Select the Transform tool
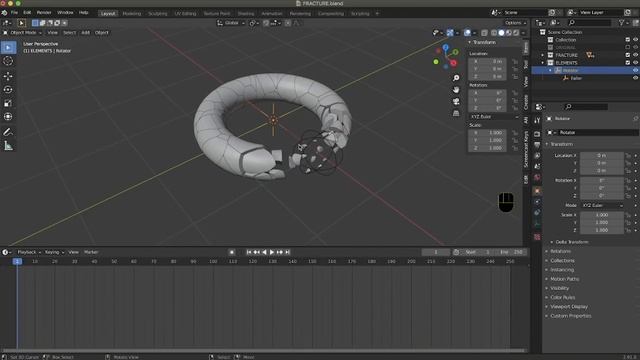Screen dimensions: 640x360 click(x=8, y=117)
